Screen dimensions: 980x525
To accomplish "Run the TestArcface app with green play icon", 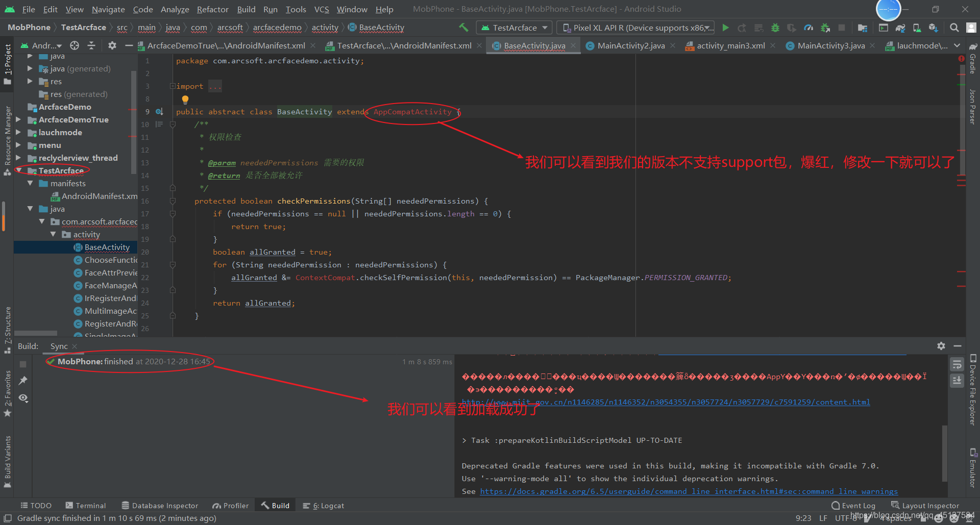I will click(726, 28).
